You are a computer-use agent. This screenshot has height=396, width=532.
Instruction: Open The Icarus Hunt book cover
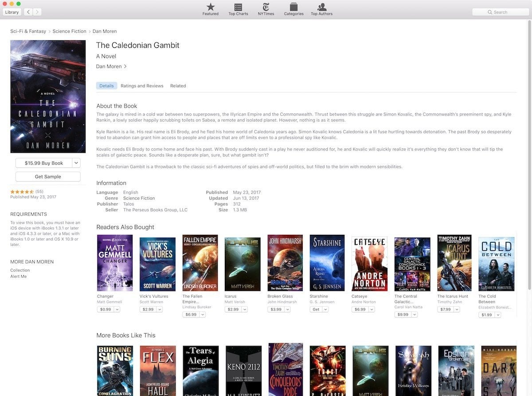(455, 263)
